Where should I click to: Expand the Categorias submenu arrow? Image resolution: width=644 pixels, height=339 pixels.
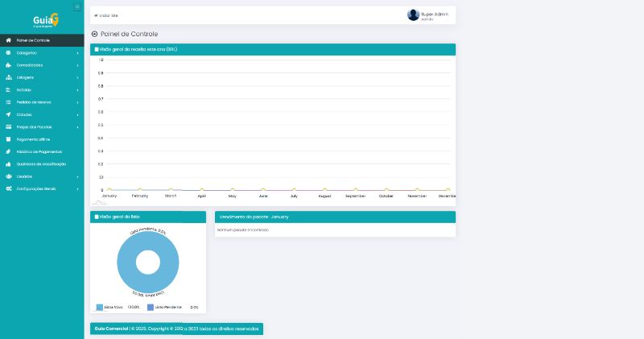tap(77, 53)
